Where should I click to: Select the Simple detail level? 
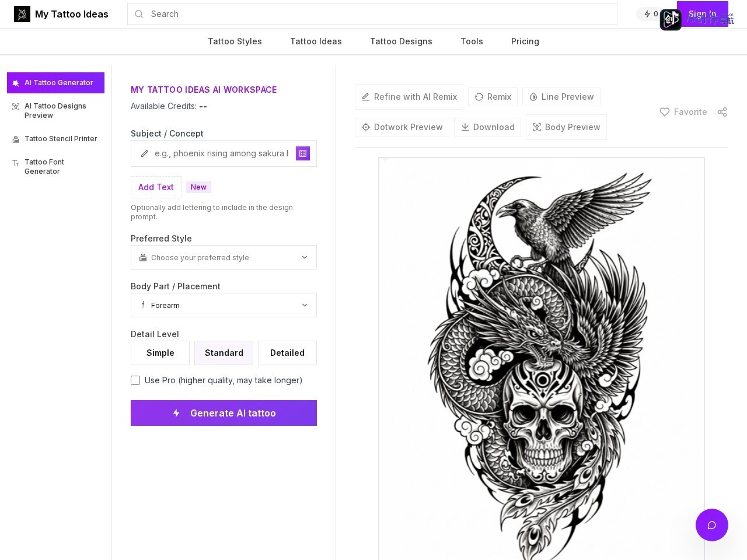[160, 353]
